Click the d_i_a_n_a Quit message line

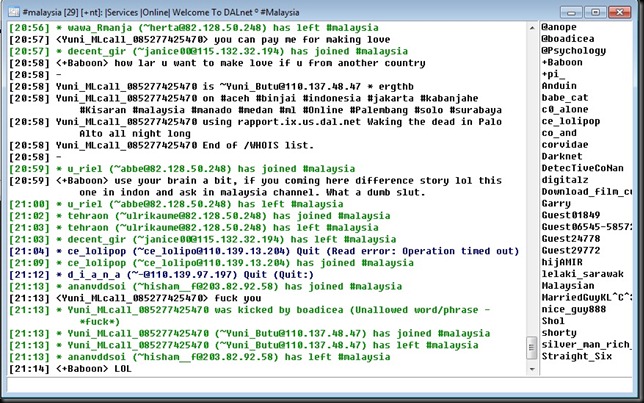point(161,274)
